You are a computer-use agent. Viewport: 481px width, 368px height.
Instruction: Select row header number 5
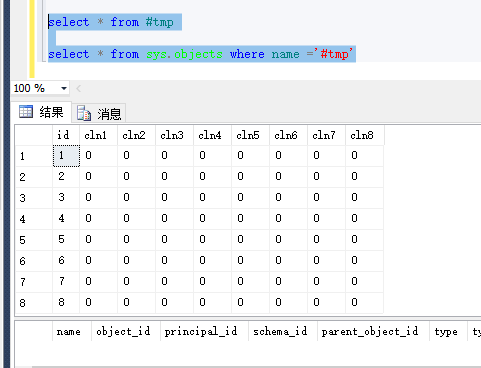34,240
